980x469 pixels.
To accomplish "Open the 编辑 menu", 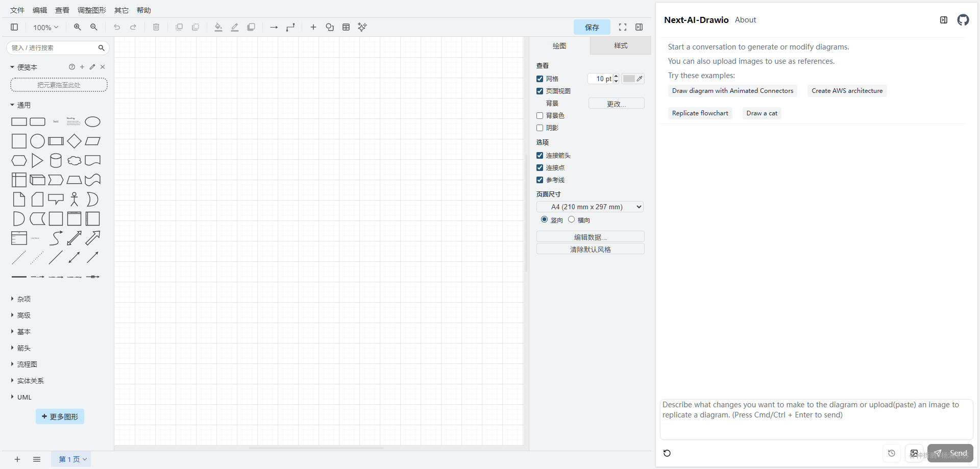I will pos(40,10).
